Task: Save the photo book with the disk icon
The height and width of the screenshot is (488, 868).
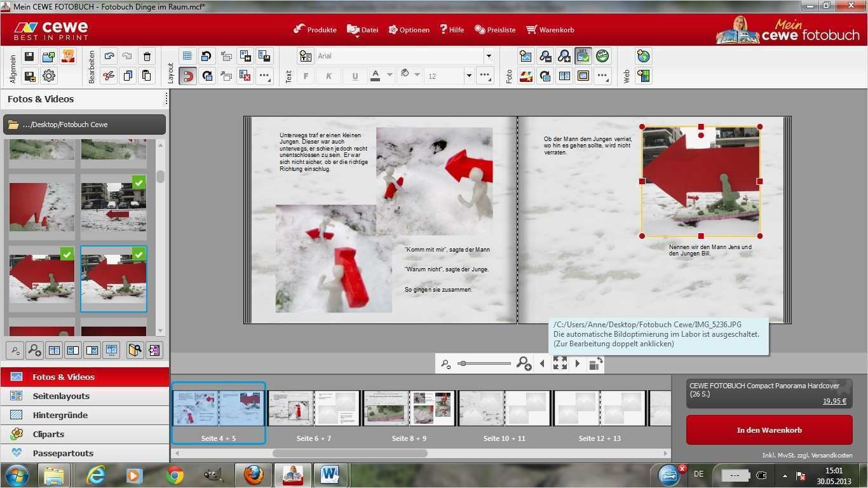Action: [28, 56]
